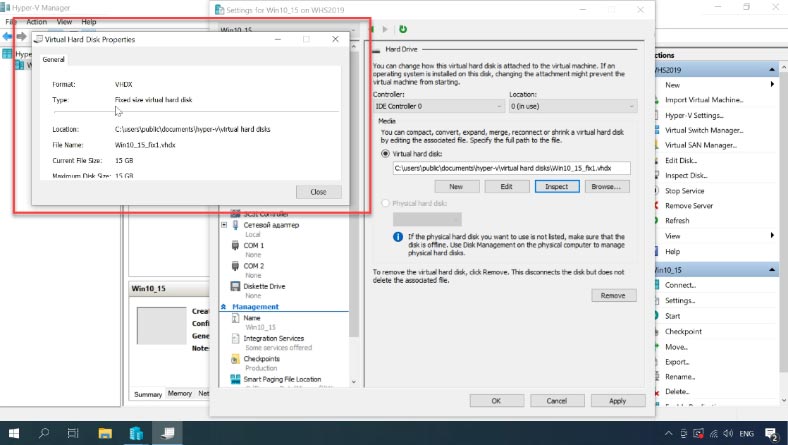Select the COM 2 port icon
Viewport: 788px width, 445px height.
[235, 265]
